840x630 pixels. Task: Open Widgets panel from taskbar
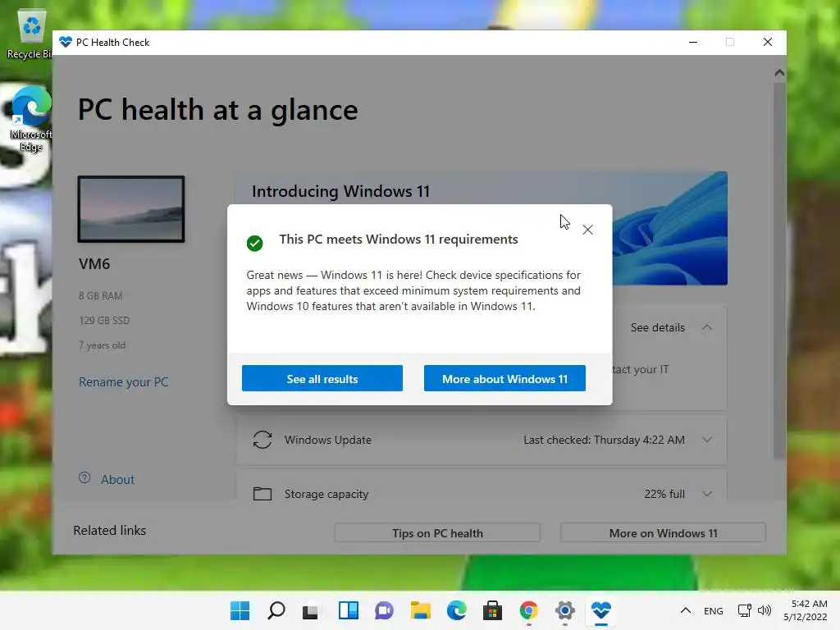tap(348, 610)
